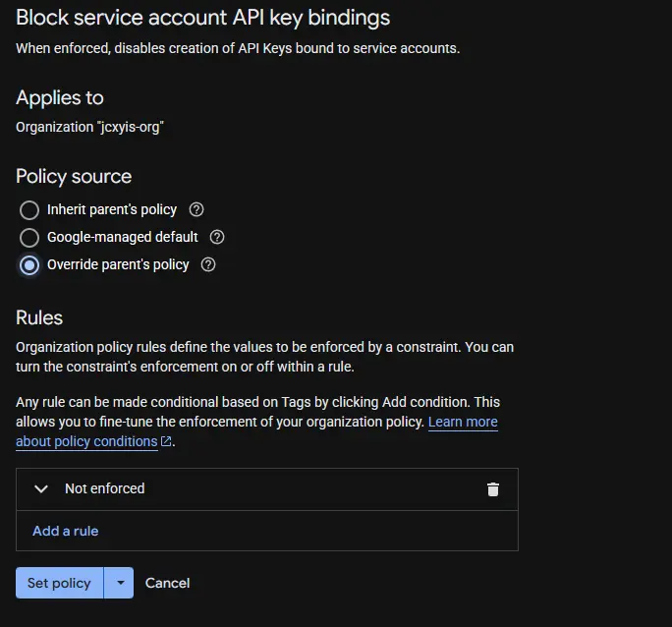
Task: Cancel the policy edit
Action: click(x=167, y=583)
